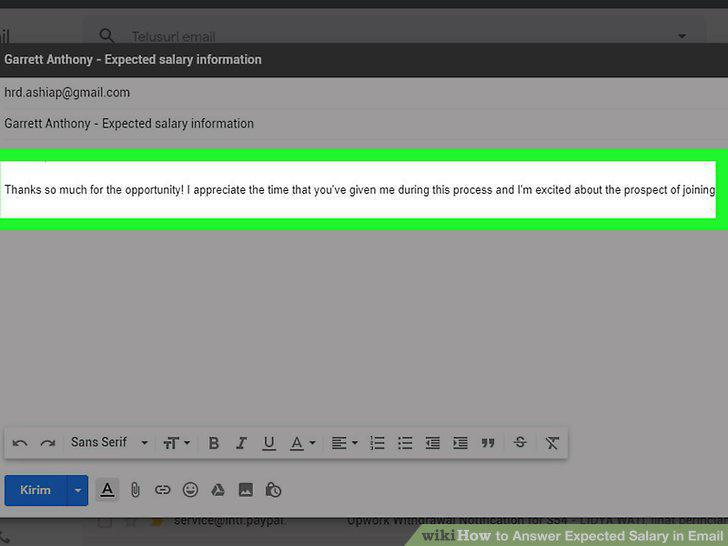Viewport: 728px width, 546px height.
Task: Click the redo arrow icon
Action: (x=48, y=443)
